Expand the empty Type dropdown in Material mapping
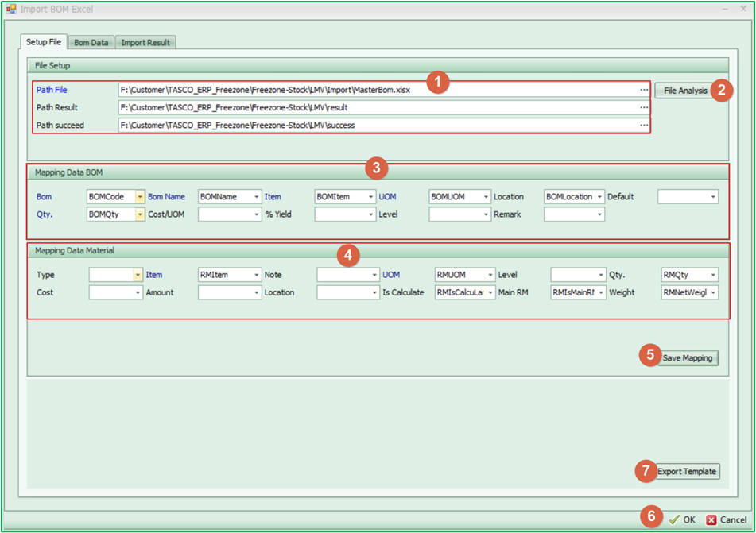Screen dimensions: 756x533 click(x=138, y=275)
